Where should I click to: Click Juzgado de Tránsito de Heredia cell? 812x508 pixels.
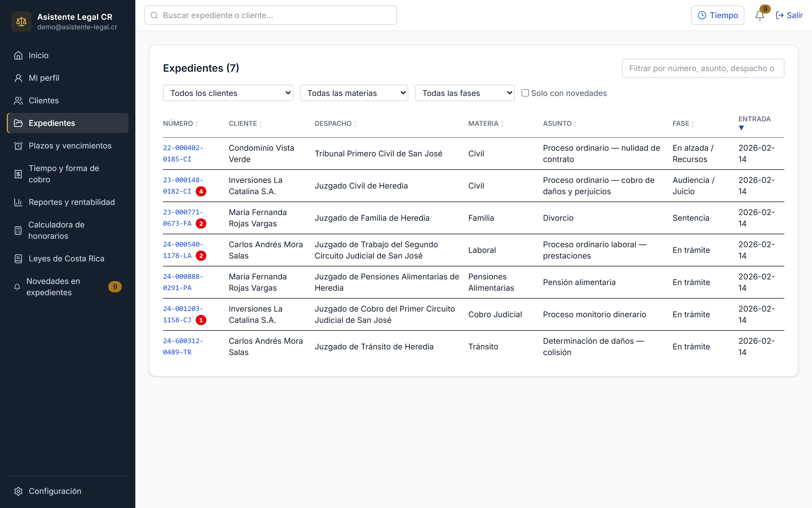tap(374, 346)
